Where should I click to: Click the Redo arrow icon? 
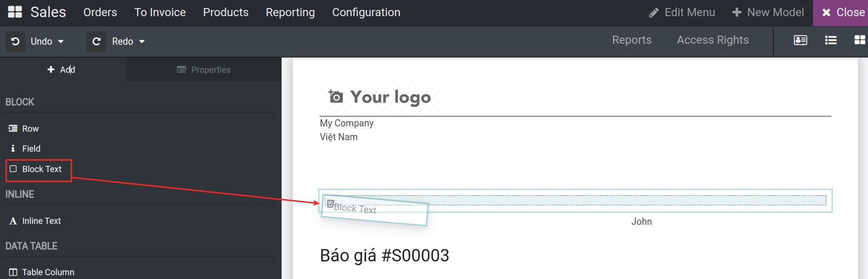(96, 41)
